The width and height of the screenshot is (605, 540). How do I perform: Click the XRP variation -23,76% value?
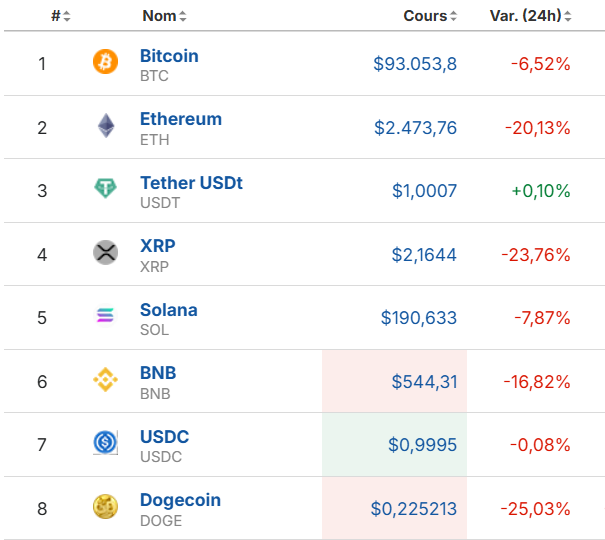pos(536,255)
